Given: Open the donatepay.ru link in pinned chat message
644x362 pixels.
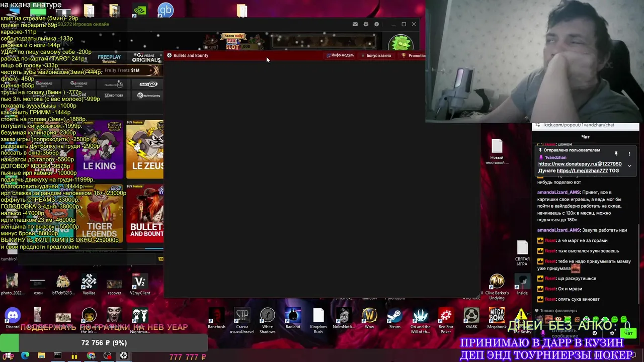Looking at the screenshot, I should [x=580, y=164].
